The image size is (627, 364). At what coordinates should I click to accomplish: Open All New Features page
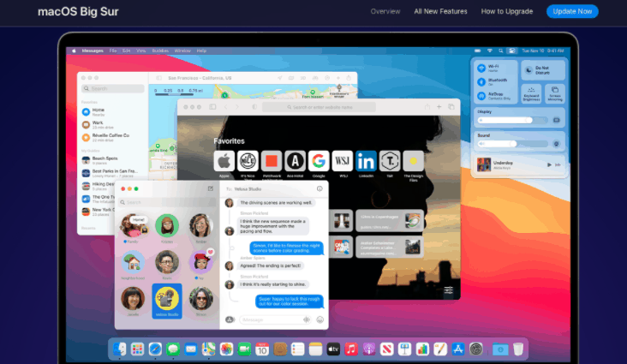[440, 11]
